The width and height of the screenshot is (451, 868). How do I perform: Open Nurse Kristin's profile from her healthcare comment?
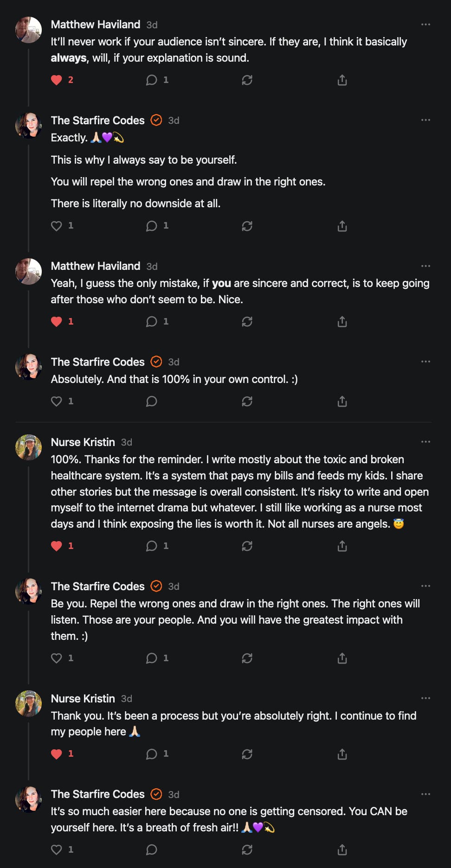(83, 442)
